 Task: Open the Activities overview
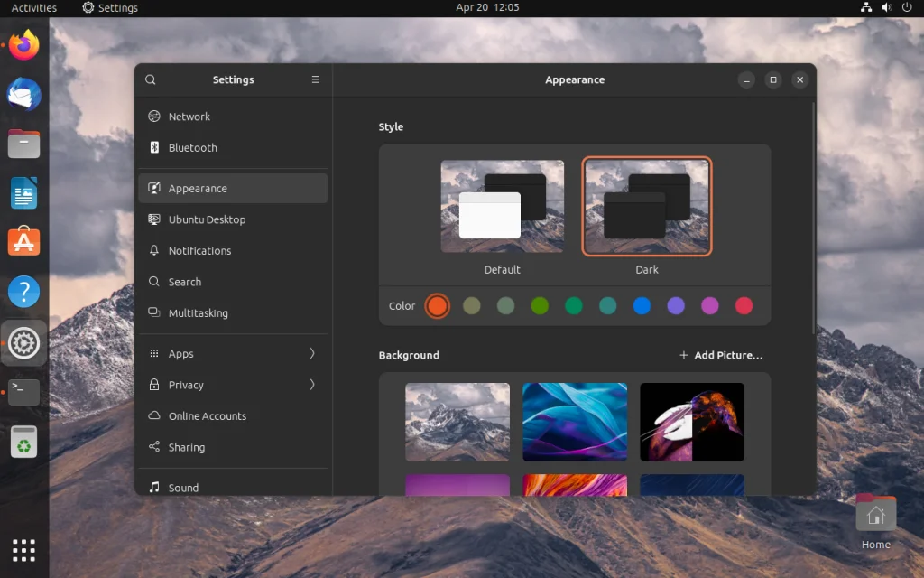click(x=34, y=7)
